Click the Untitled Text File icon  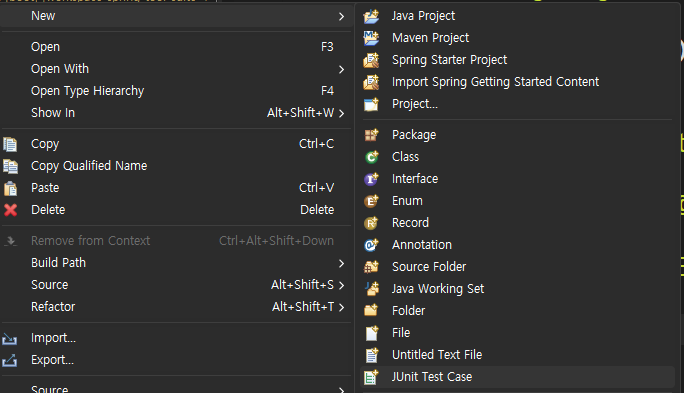point(371,355)
